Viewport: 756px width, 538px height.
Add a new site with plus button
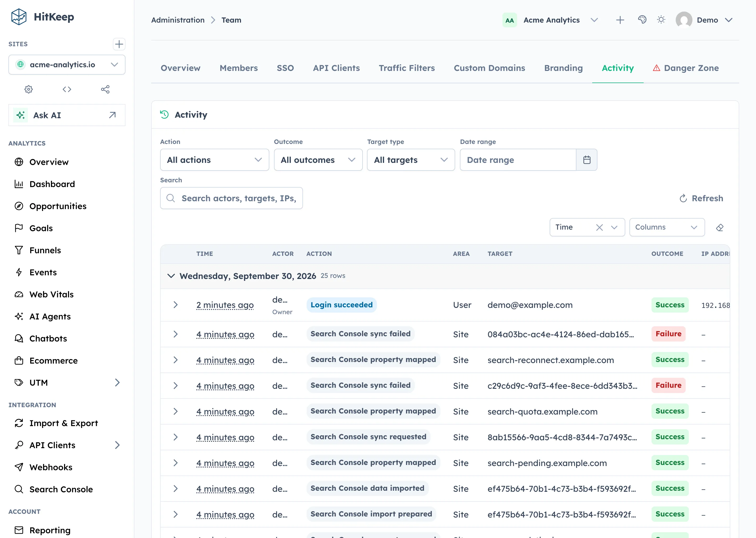[x=119, y=44]
